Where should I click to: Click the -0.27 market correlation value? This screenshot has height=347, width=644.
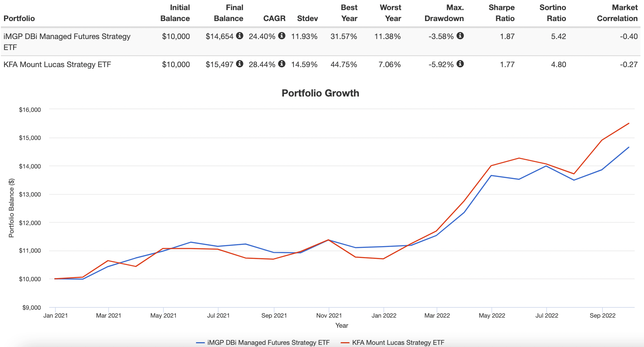click(629, 64)
